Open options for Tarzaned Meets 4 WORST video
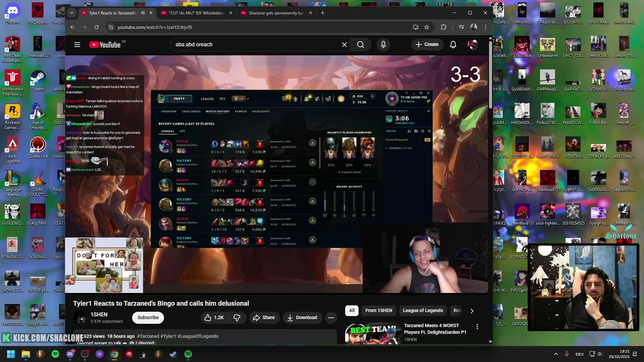The image size is (644, 362). click(477, 327)
